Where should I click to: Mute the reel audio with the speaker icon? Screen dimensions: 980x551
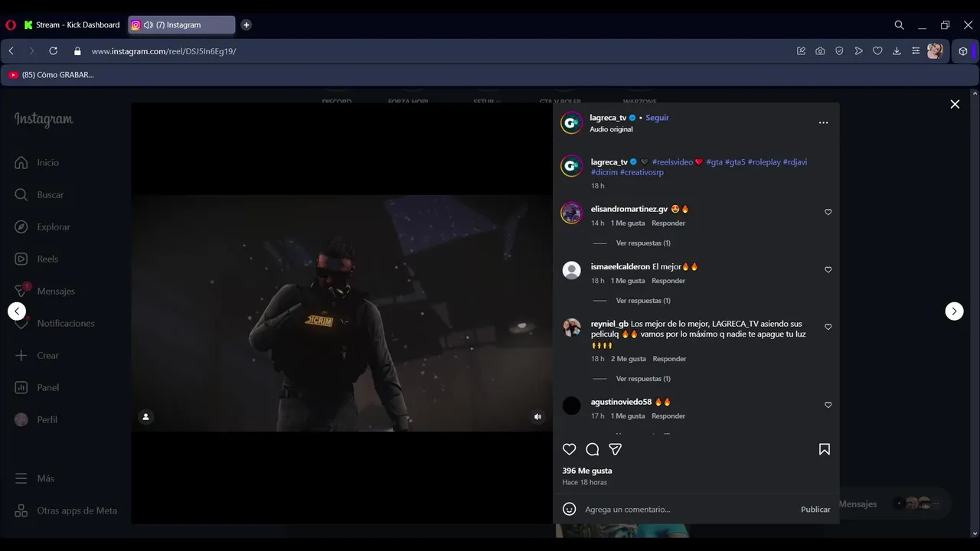[537, 417]
